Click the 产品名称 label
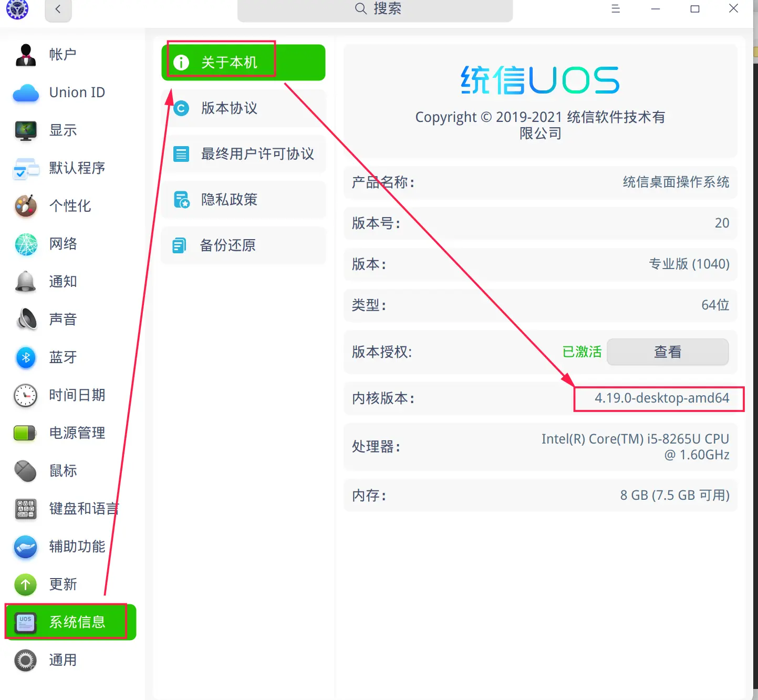 tap(383, 182)
